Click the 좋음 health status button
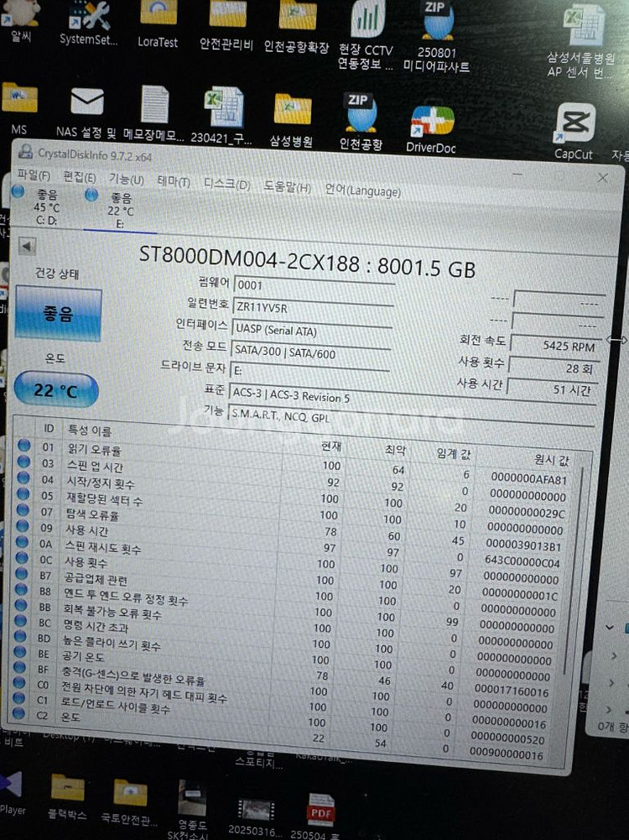Viewport: 629px width, 840px height. 59,313
